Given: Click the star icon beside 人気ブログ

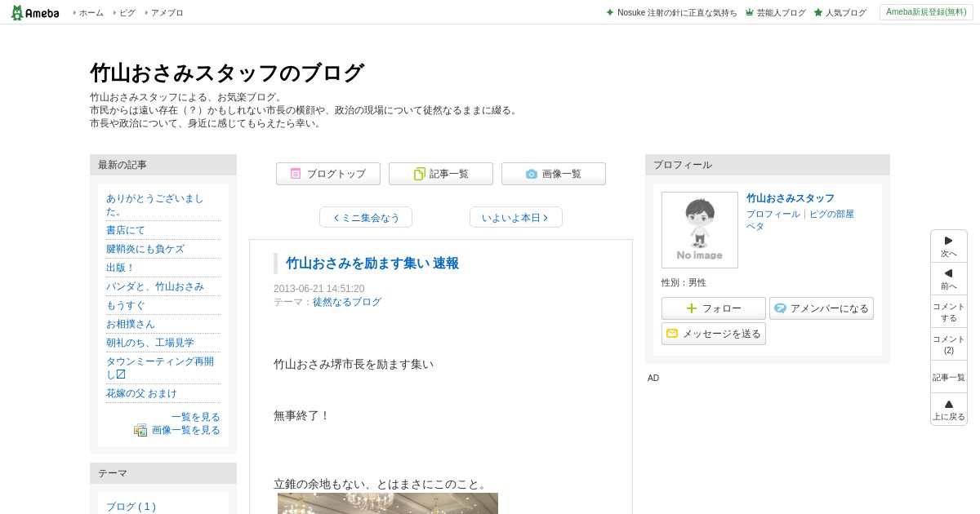Looking at the screenshot, I should click(x=818, y=13).
